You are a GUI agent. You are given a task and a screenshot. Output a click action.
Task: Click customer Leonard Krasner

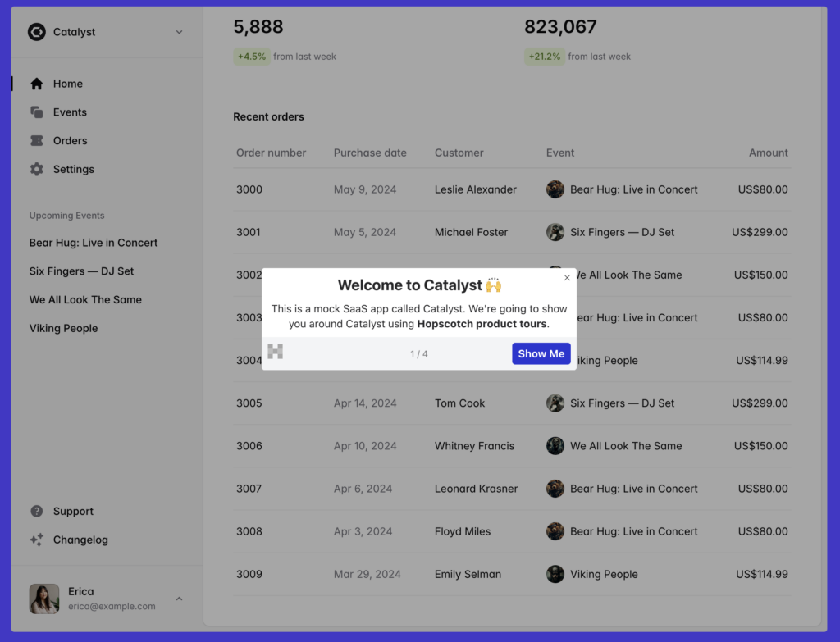pos(477,489)
